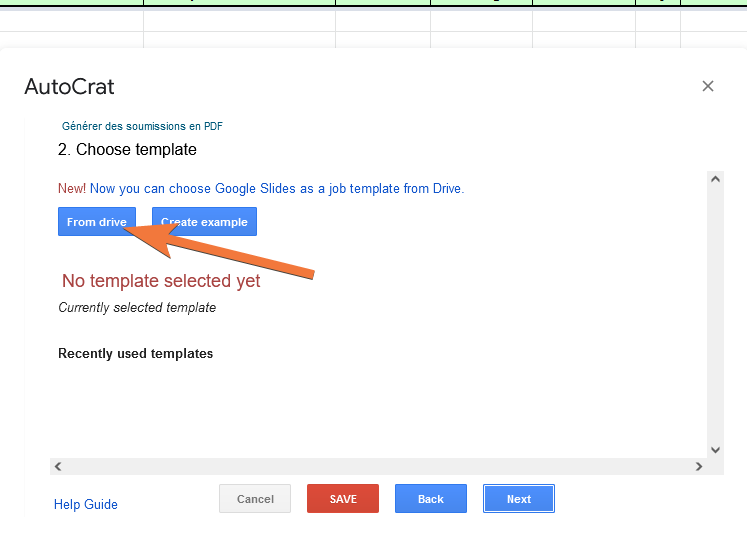Click the red SAVE button
Screen dimensions: 747x538
343,499
